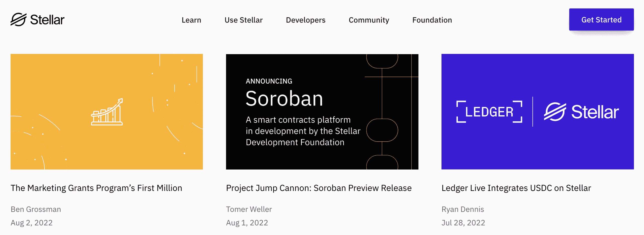The height and width of the screenshot is (235, 644).
Task: Click the growth chart icon on yellow card
Action: pyautogui.click(x=107, y=112)
